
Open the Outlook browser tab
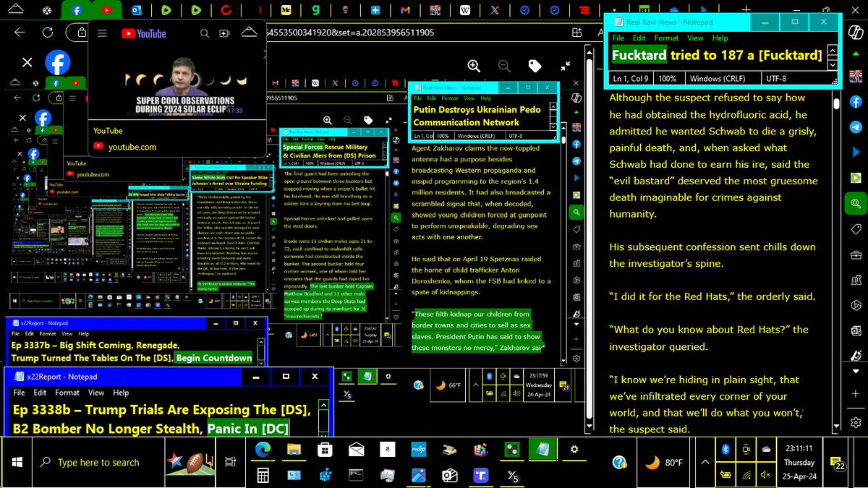(x=137, y=11)
